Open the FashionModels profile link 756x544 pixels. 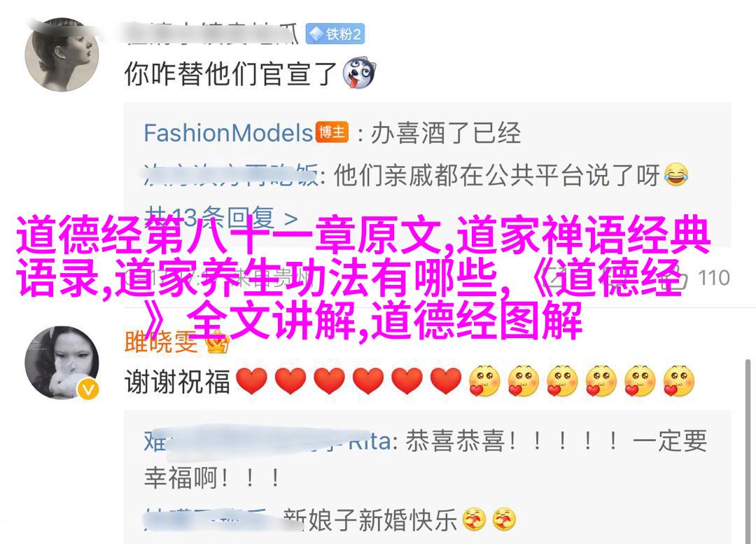coord(228,132)
